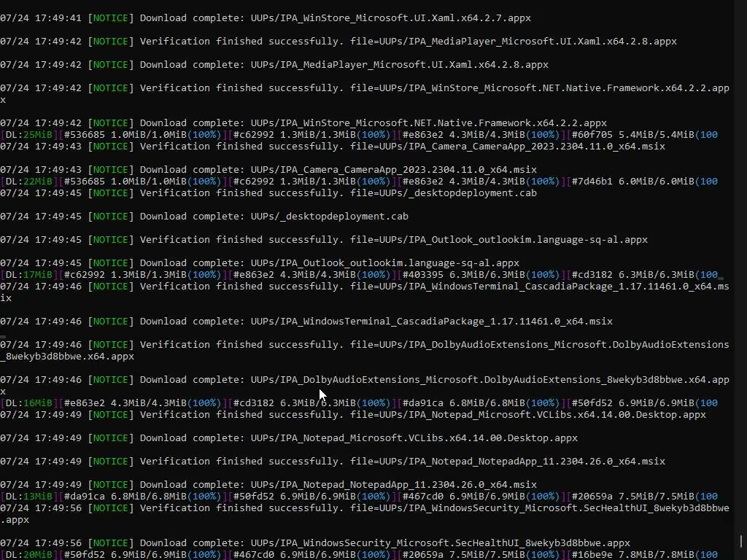
Task: Click Download complete line for IPA_MediaPlayer_Microsoft.UI.Xaml.x64.2.8.appx
Action: (274, 65)
